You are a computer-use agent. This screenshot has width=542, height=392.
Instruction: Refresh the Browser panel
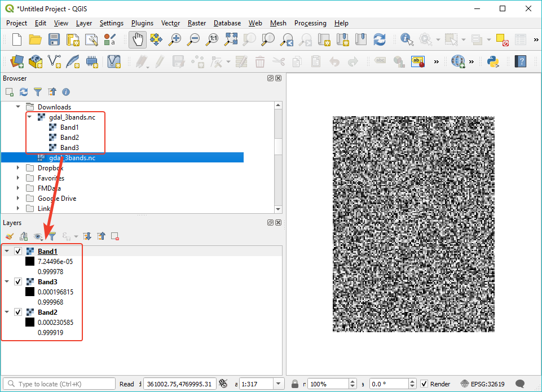23,91
